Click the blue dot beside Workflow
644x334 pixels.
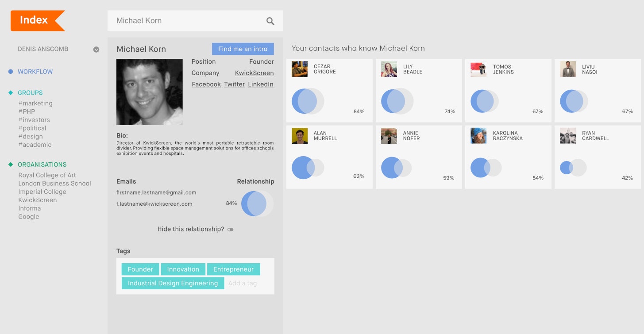click(x=11, y=71)
